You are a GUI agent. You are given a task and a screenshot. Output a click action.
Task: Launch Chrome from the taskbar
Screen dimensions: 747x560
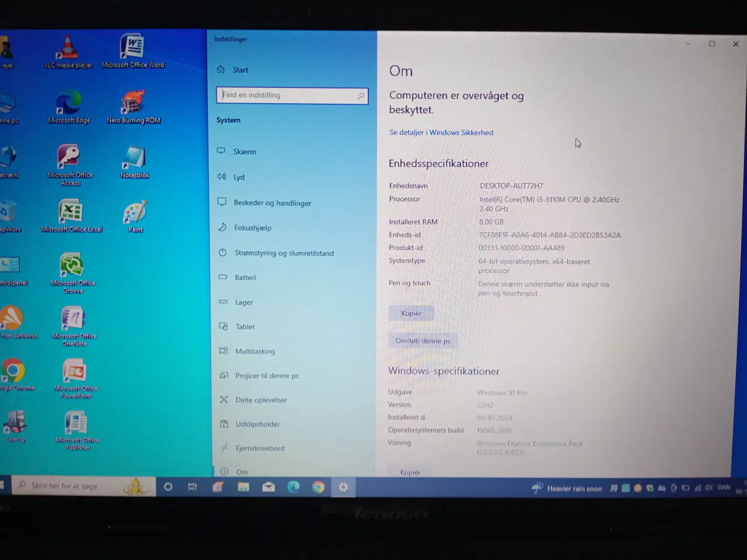318,487
